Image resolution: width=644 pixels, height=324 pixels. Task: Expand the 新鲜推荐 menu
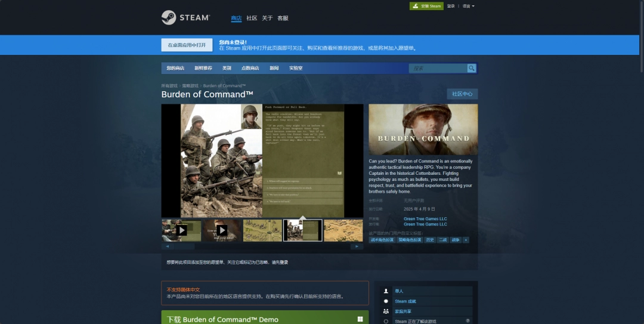203,68
